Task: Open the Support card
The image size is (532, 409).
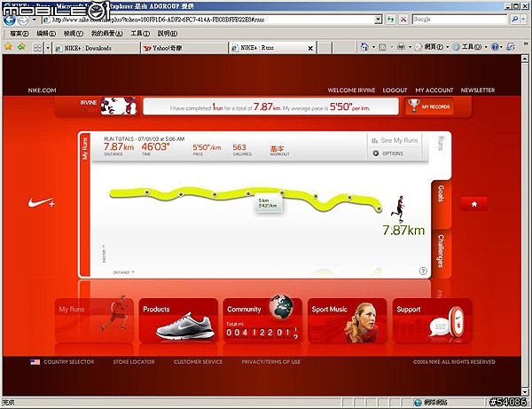Action: tap(432, 320)
